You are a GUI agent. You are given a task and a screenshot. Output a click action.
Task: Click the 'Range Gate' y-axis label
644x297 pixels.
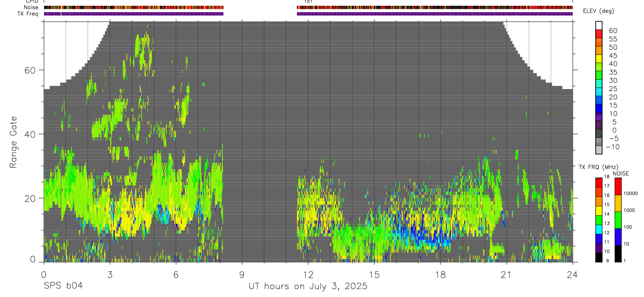click(x=13, y=141)
